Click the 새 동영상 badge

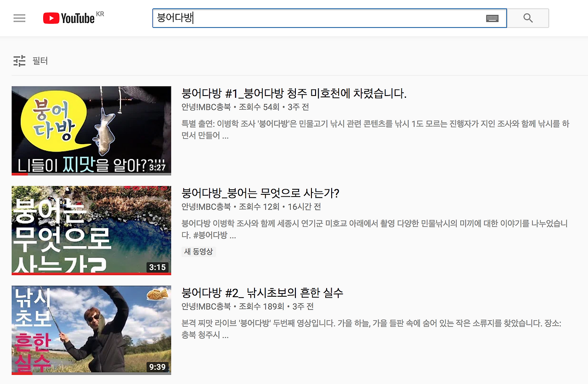199,252
